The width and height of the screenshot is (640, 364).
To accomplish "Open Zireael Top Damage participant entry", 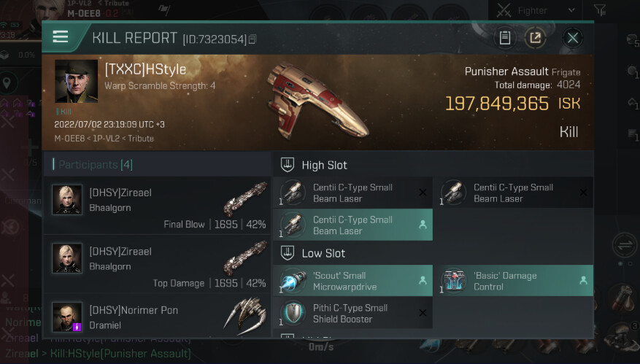I will coord(157,263).
